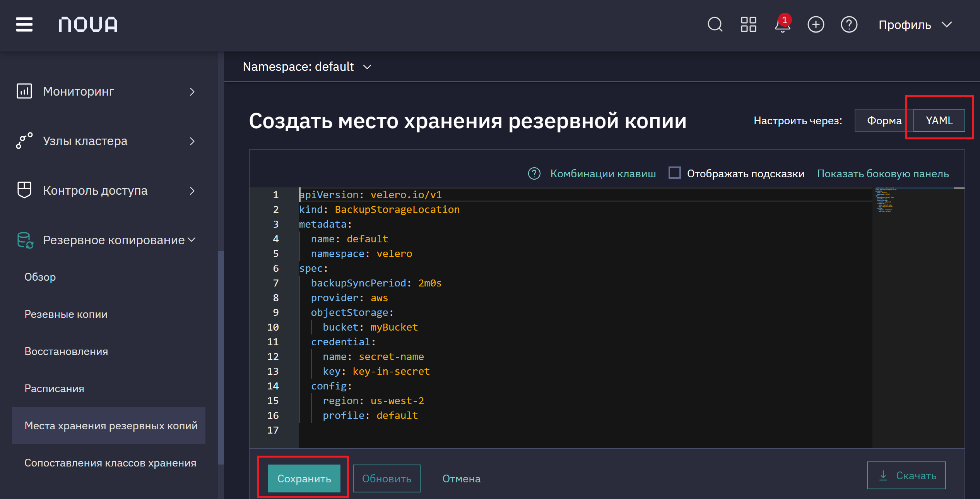Click Показать боковую панель link
Image resolution: width=980 pixels, height=499 pixels.
883,173
